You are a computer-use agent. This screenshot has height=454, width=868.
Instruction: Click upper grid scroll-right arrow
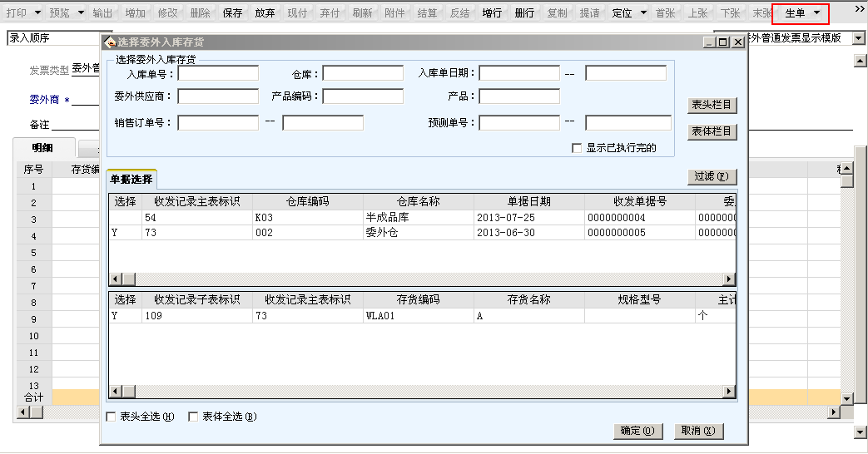click(x=729, y=279)
